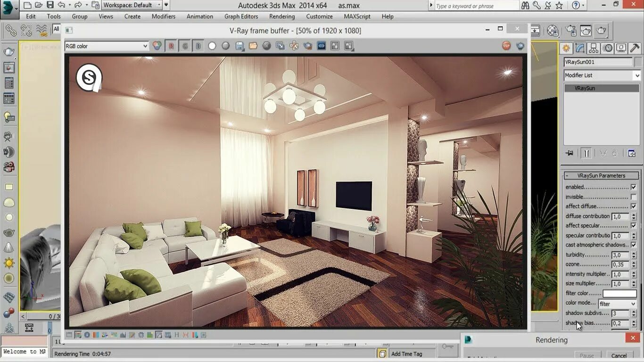Open the Workspace Default dropdown
The height and width of the screenshot is (362, 644).
132,5
